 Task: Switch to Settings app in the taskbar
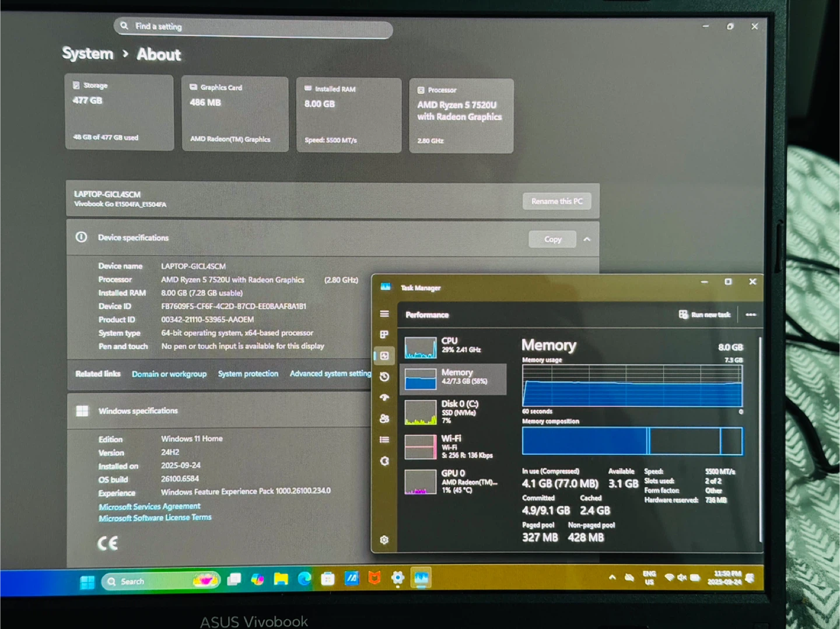pos(398,578)
